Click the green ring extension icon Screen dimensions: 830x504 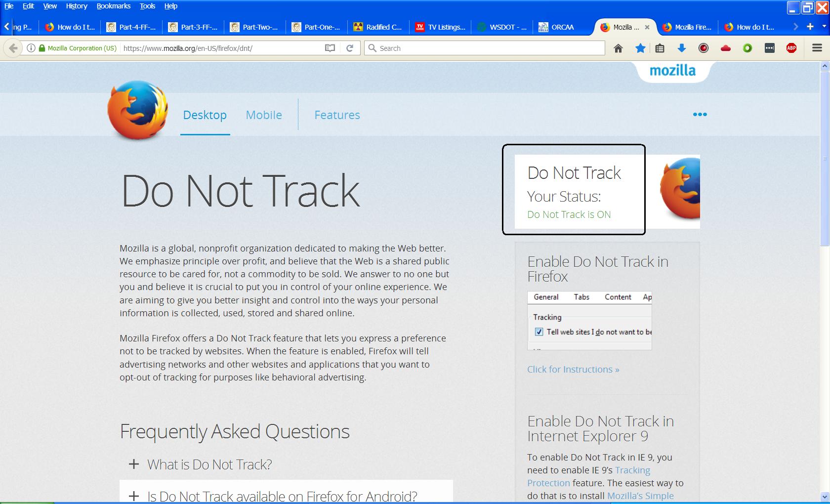point(747,48)
